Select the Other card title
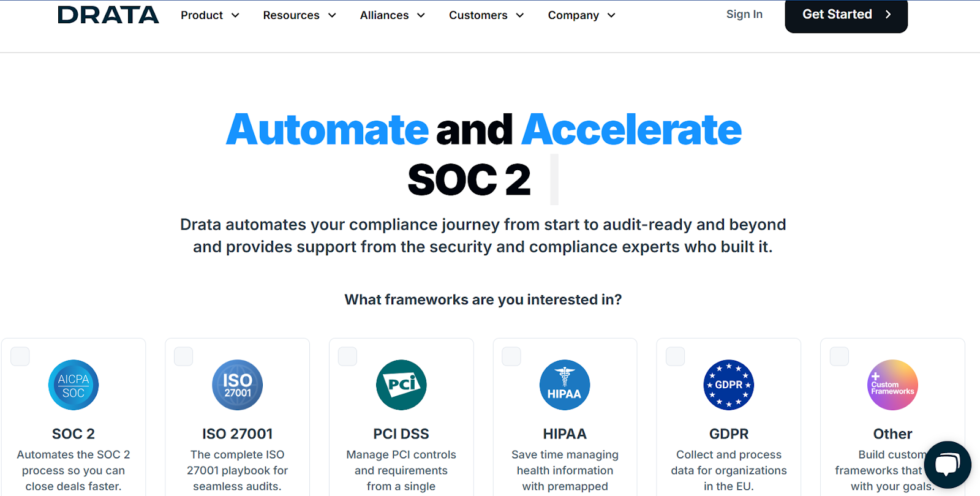 coord(892,434)
